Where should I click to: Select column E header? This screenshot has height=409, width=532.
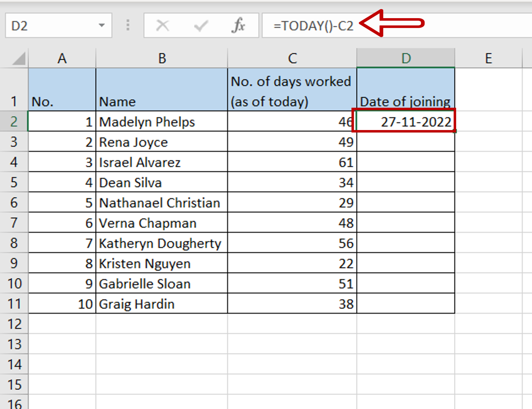(489, 58)
